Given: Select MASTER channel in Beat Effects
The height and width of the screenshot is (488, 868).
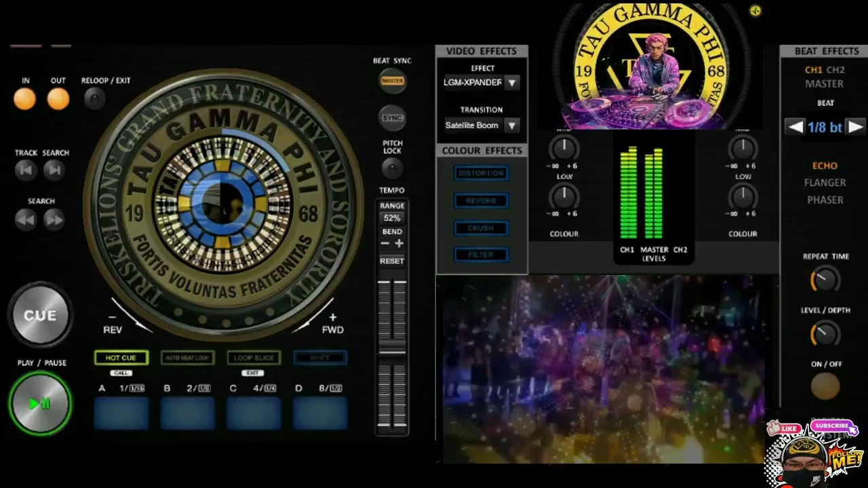Looking at the screenshot, I should [825, 84].
